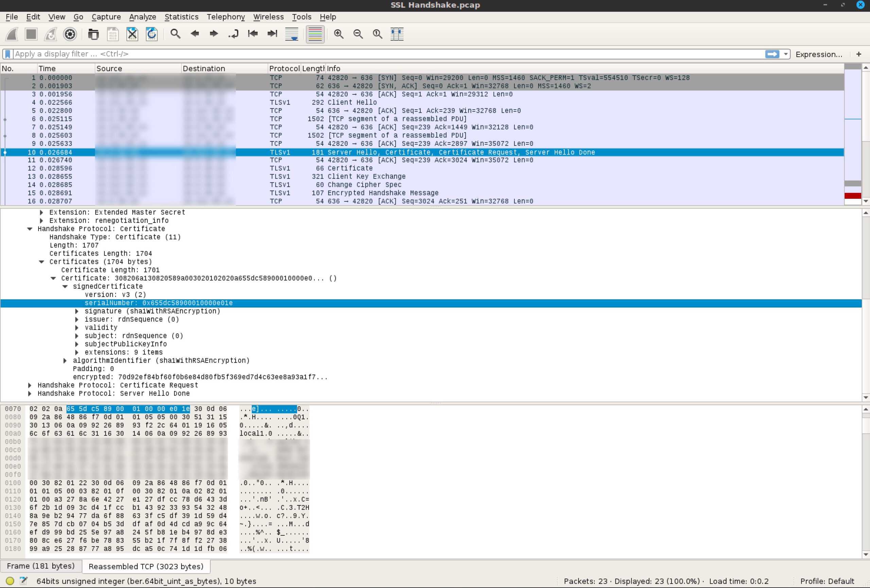
Task: Click the capture options icon
Action: [70, 34]
